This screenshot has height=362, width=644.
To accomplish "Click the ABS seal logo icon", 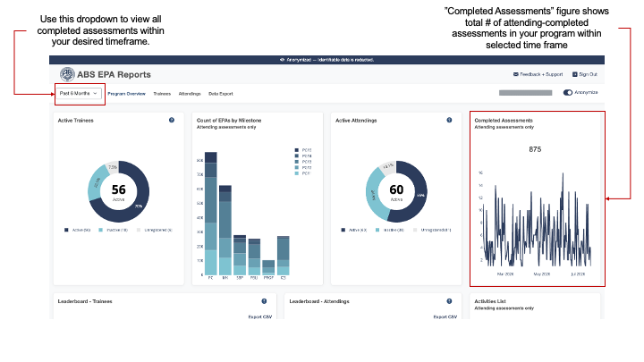I will [67, 74].
